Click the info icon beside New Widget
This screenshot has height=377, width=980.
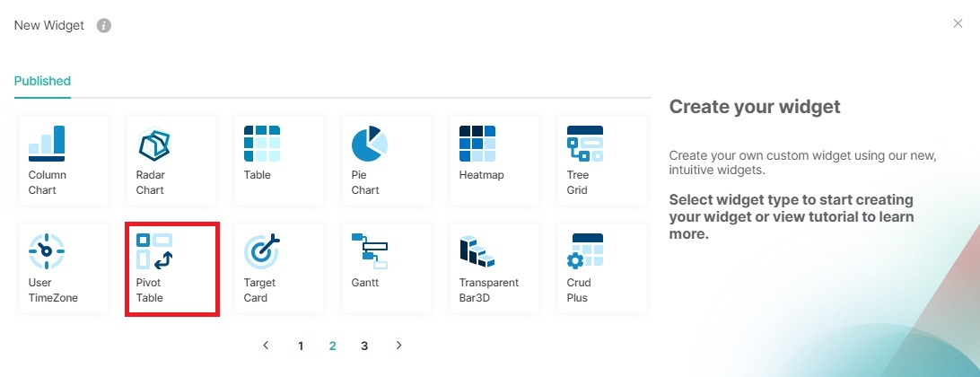pos(104,26)
